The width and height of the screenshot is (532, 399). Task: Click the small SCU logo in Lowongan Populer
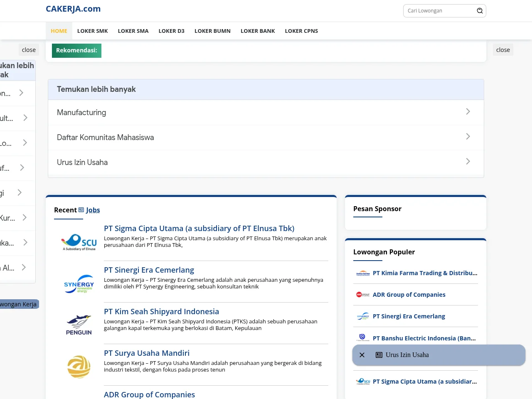click(363, 381)
